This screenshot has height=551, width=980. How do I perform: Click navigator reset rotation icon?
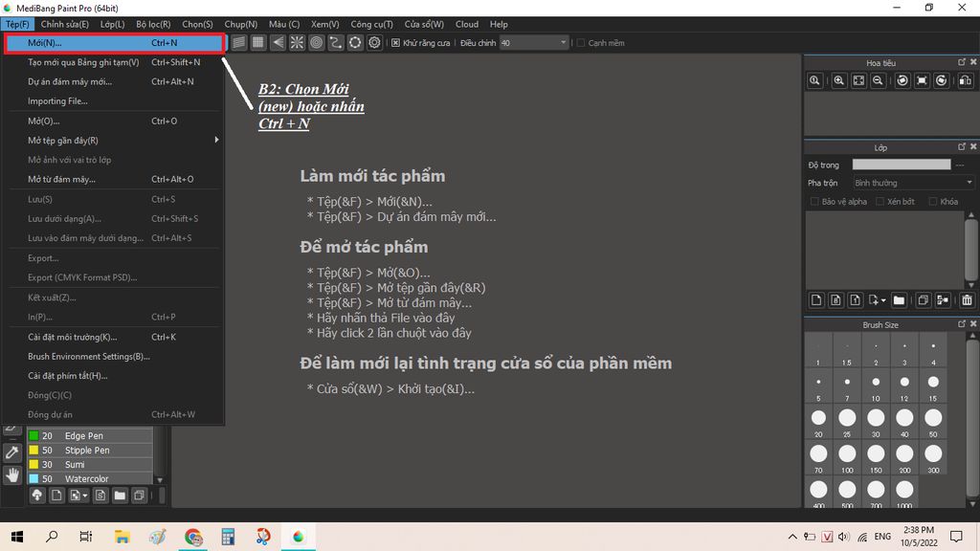pyautogui.click(x=922, y=80)
